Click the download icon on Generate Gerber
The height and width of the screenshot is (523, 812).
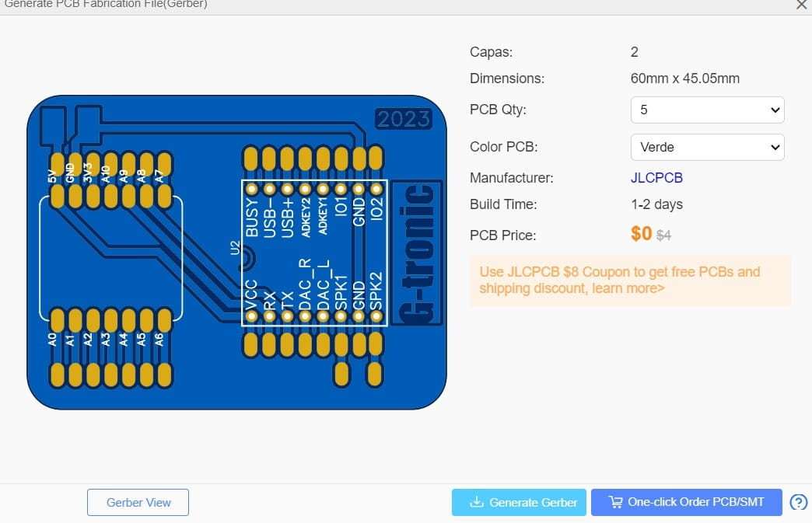478,502
